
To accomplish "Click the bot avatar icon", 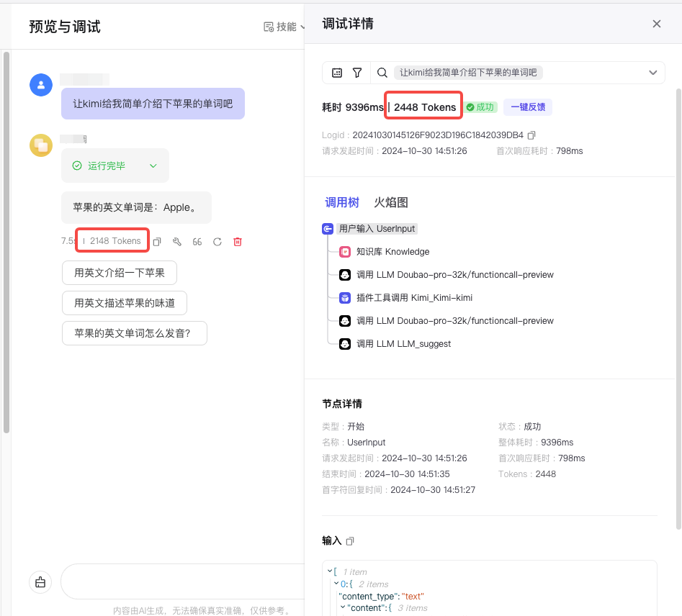I will (x=41, y=145).
